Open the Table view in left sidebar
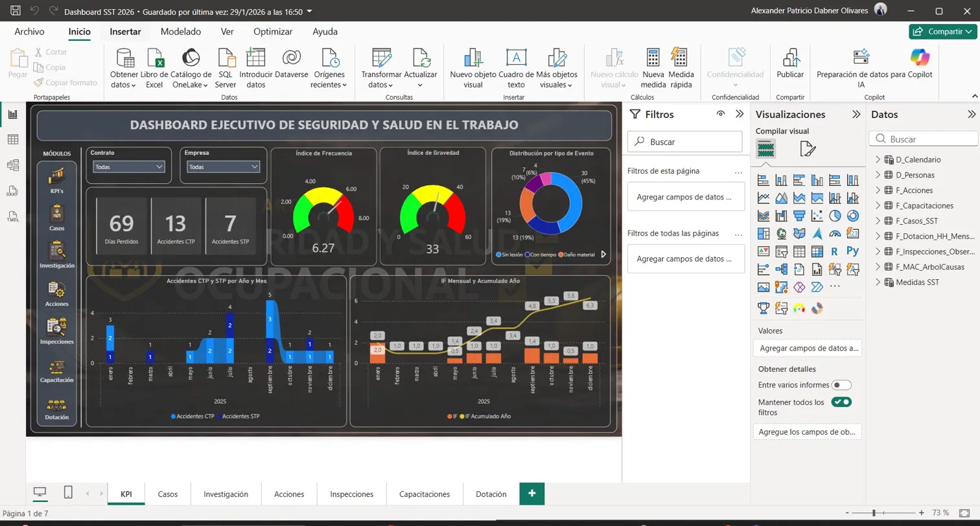980x526 pixels. pyautogui.click(x=12, y=139)
